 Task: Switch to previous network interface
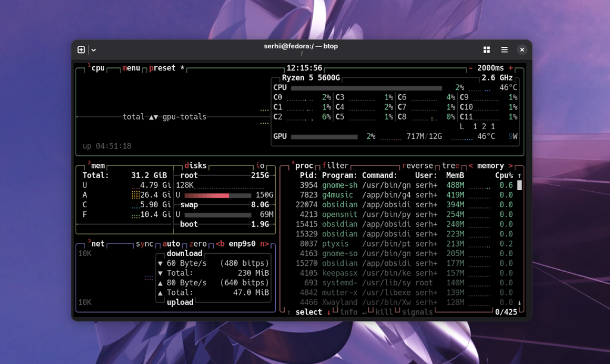click(220, 244)
